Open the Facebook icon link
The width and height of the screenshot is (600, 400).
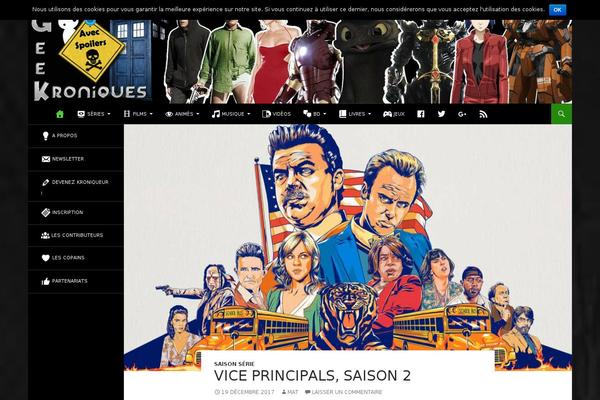[421, 114]
